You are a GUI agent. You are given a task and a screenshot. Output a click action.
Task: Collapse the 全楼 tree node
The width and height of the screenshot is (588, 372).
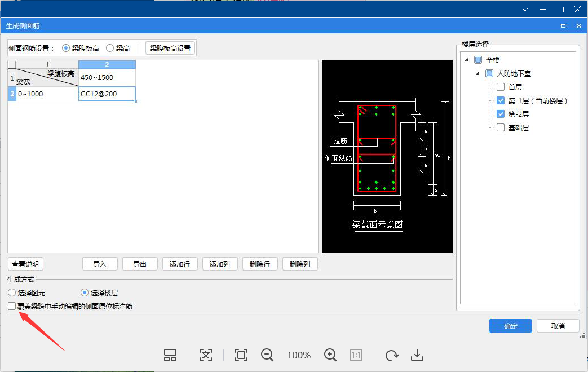(466, 60)
